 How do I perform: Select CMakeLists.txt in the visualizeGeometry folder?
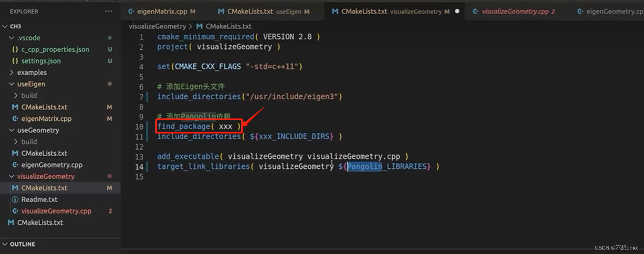pos(60,188)
